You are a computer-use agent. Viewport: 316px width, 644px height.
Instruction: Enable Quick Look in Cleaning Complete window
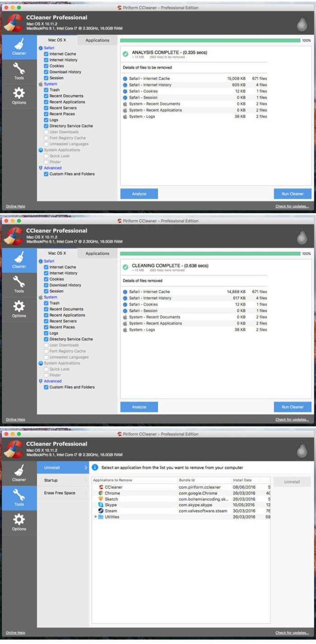coord(46,369)
